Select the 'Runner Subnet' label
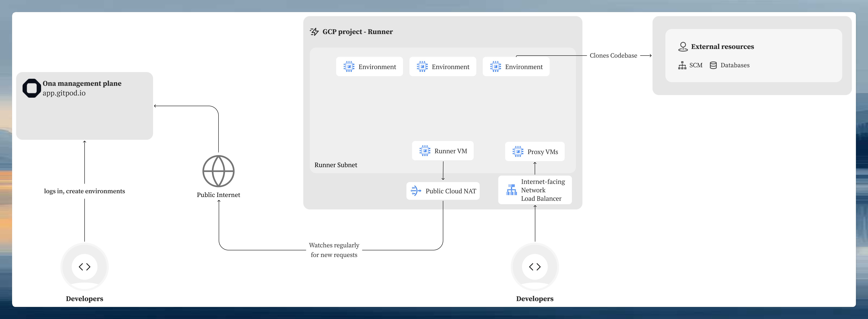The height and width of the screenshot is (319, 868). (x=336, y=165)
